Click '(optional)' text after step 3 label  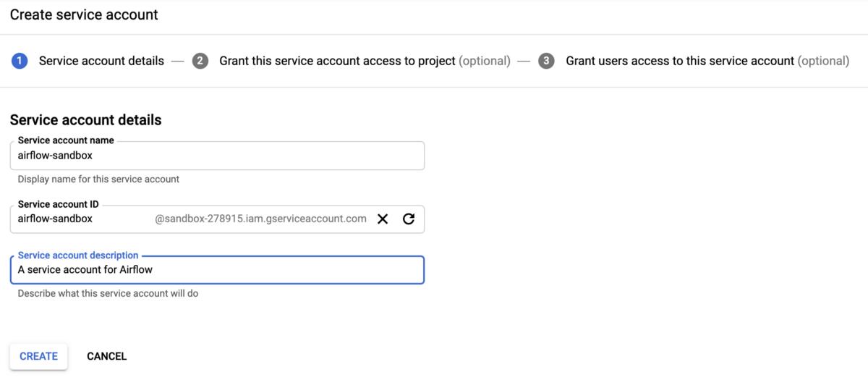coord(823,61)
